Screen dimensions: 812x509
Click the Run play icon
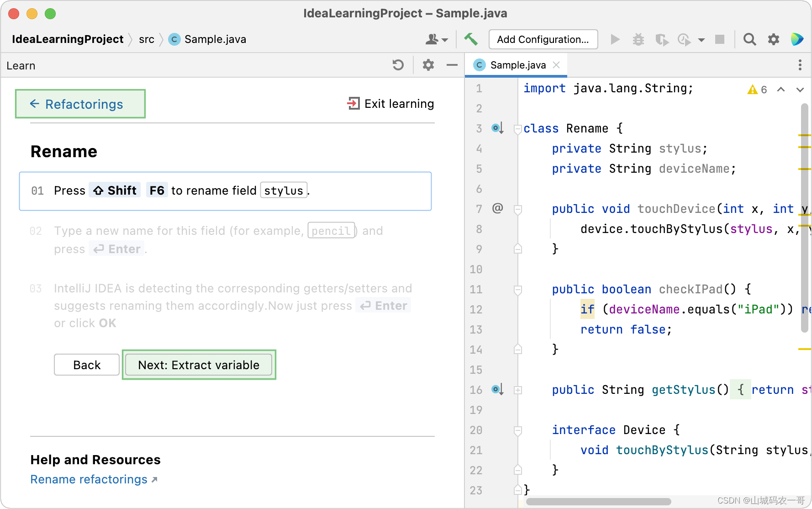615,39
